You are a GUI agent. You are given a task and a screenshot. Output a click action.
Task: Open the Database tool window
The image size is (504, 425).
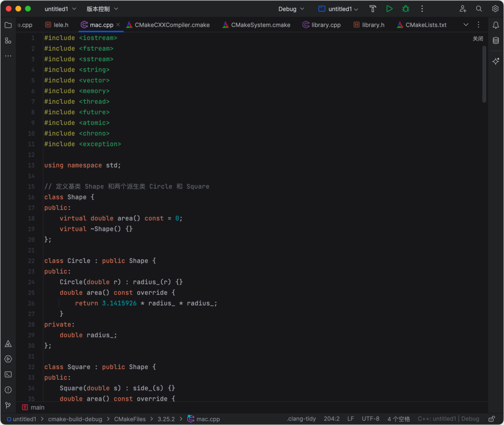coord(496,40)
